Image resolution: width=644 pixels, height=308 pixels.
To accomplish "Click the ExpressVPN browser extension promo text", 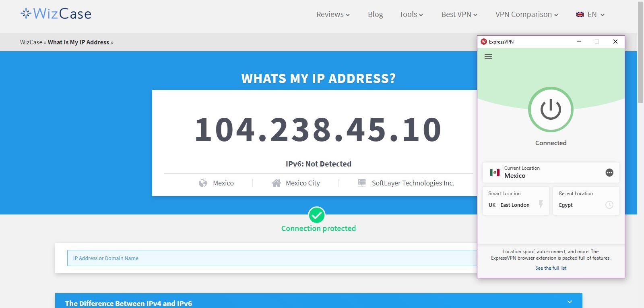I will (x=551, y=255).
